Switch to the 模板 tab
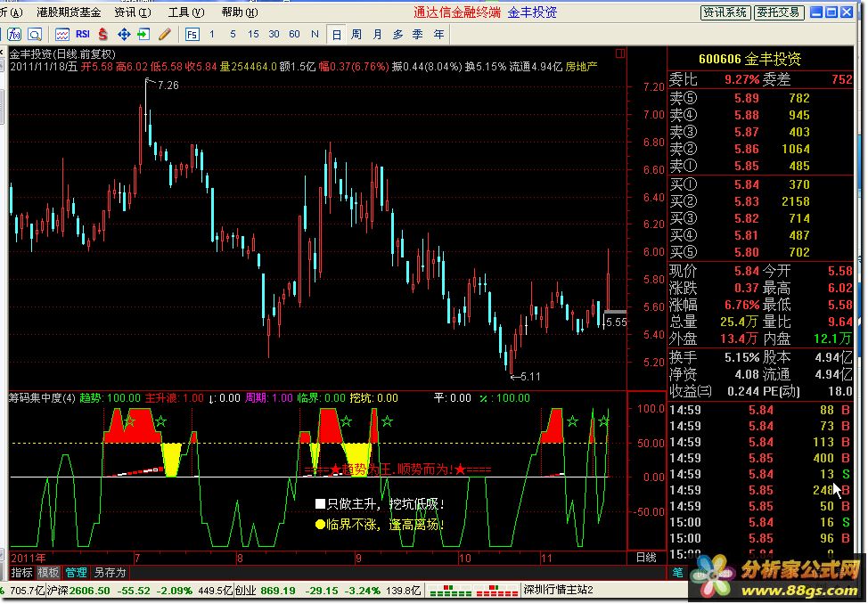This screenshot has width=868, height=604. [x=48, y=573]
